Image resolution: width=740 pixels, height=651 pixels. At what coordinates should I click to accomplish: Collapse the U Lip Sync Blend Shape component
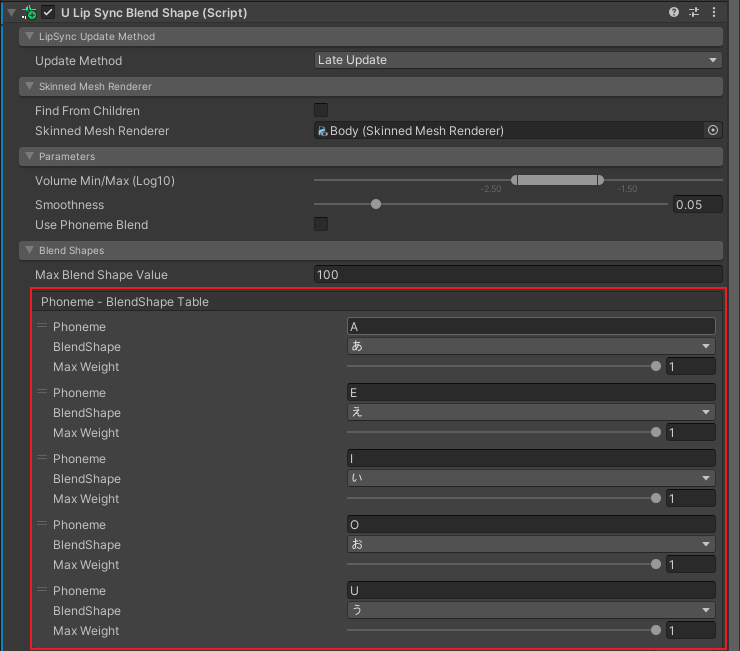tap(11, 13)
